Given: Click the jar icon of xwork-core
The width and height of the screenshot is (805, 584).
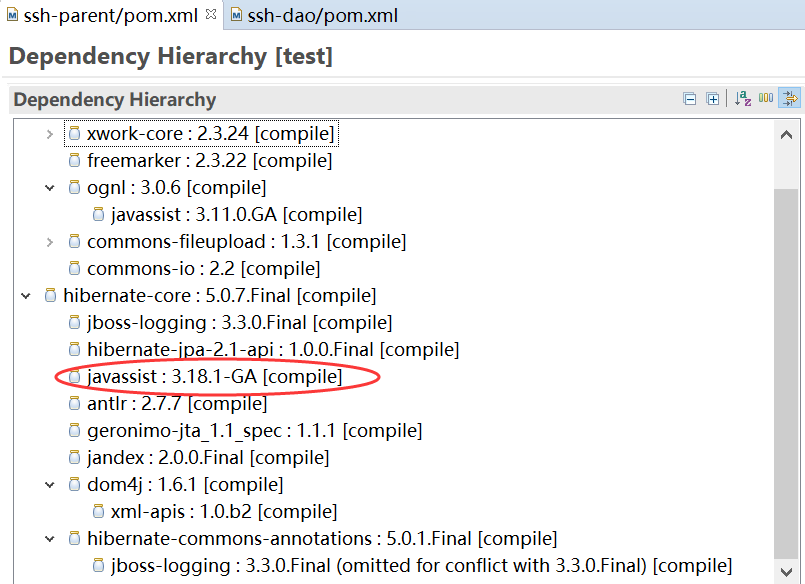Looking at the screenshot, I should pos(74,133).
